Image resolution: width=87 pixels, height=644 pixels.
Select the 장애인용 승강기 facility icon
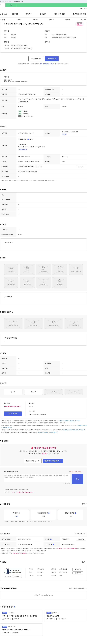[33, 324]
